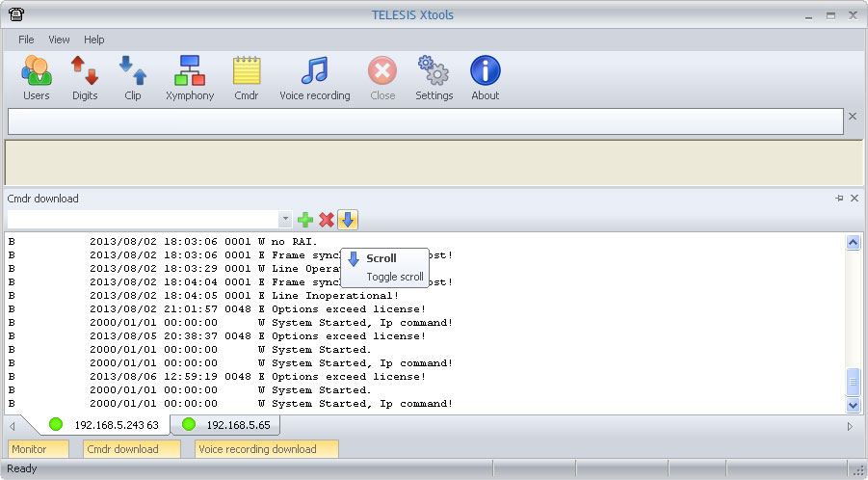The image size is (868, 480).
Task: Select the Voice recording download tab
Action: (x=266, y=448)
